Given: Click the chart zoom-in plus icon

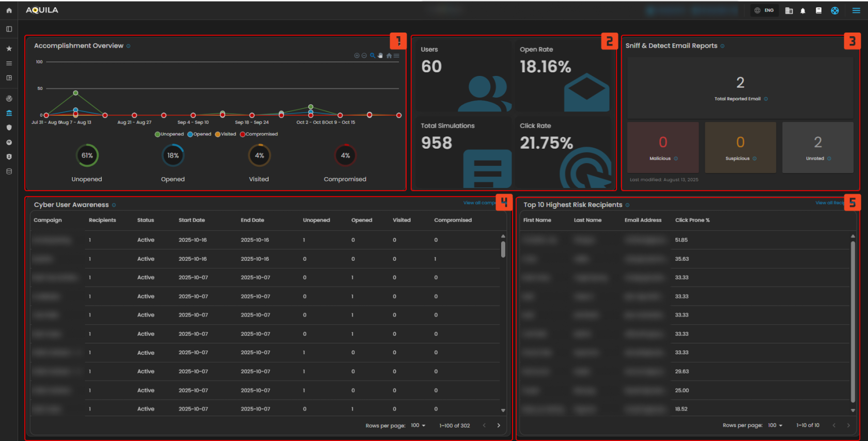Looking at the screenshot, I should click(x=357, y=56).
